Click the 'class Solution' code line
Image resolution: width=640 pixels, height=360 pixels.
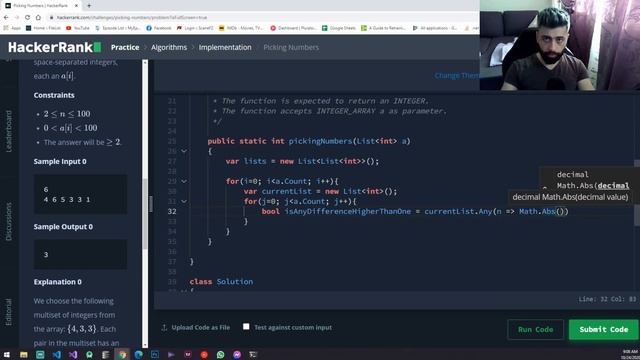[x=221, y=282]
